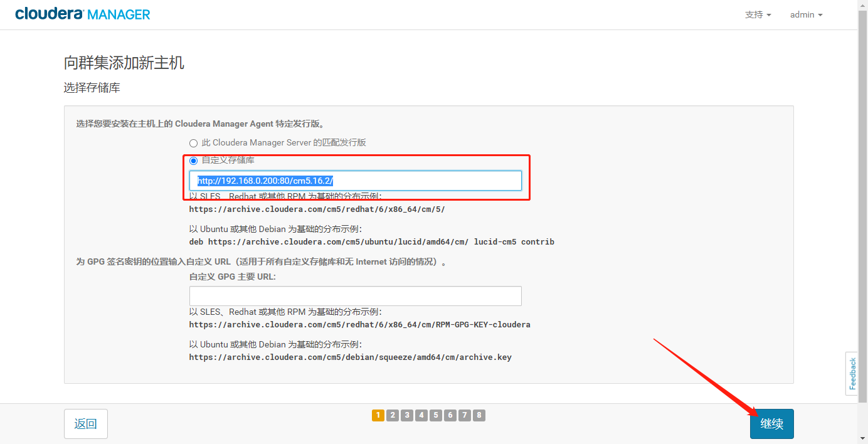Click the redhat cm/5/ example URL text

tap(317, 209)
